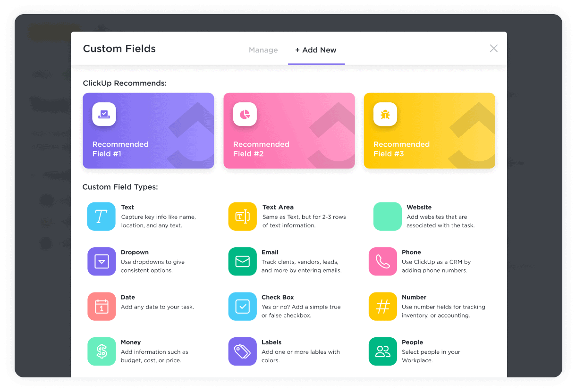Click 'Use dropdowns to give consistent options.' description
Screen dimensions: 576x392
152,266
